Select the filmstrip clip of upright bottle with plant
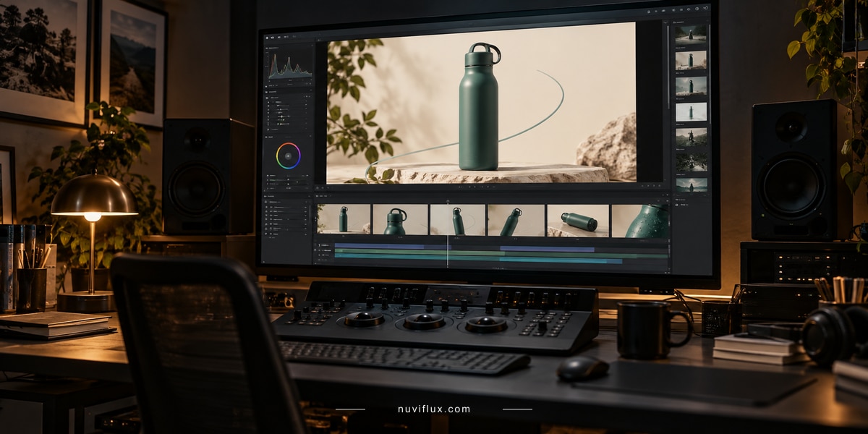Viewport: 868px width, 434px height. (344, 219)
